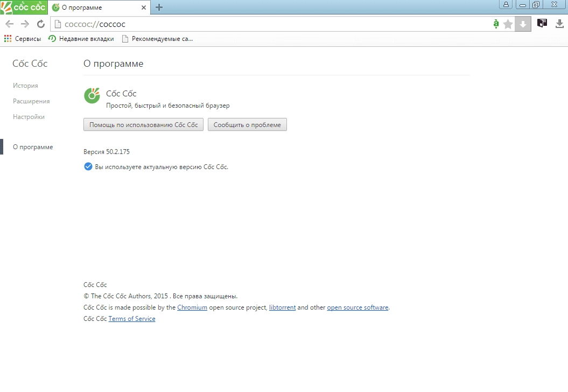Open 'Рекомендуемые са...' bookmark
Image resolution: width=568 pixels, height=392 pixels.
[x=157, y=39]
